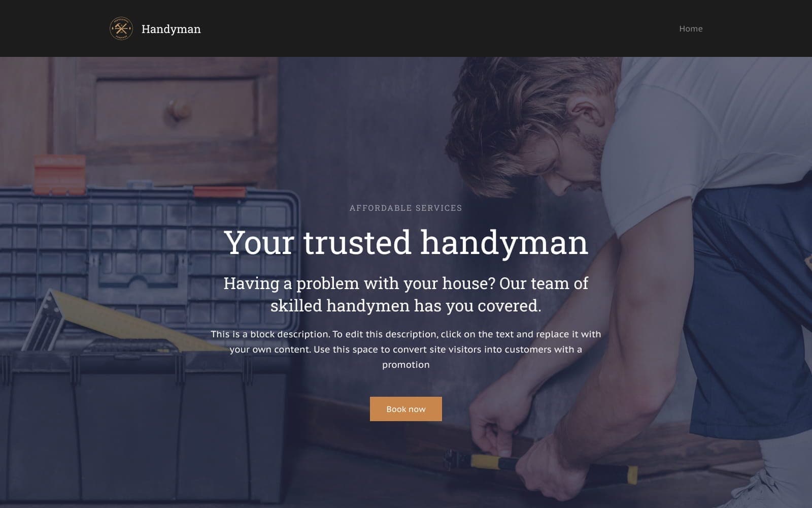Click the Handyman site title text
This screenshot has height=508, width=812.
(x=171, y=29)
